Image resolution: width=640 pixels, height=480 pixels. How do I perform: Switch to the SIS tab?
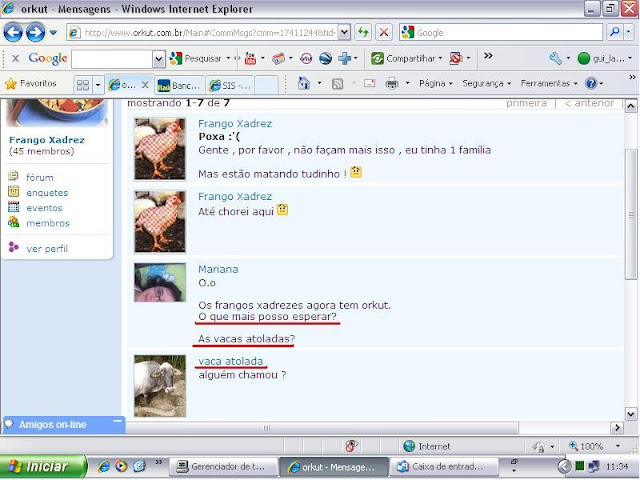coord(229,85)
